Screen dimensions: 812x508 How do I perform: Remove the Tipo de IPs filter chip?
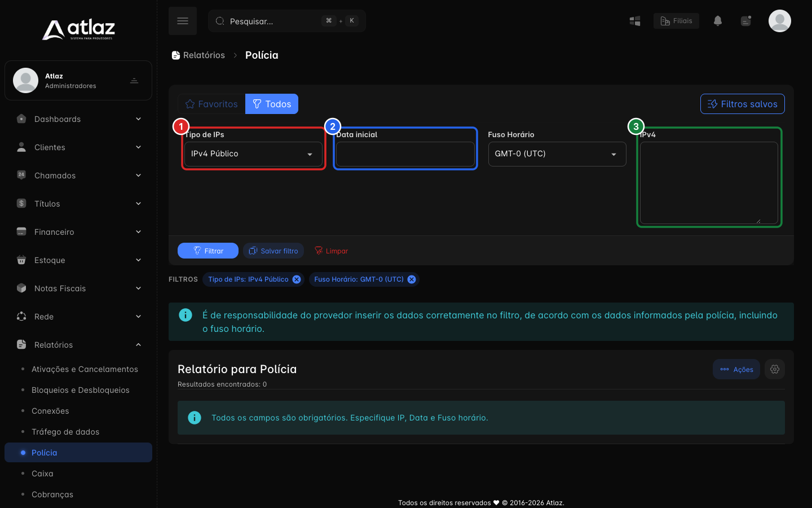[297, 279]
